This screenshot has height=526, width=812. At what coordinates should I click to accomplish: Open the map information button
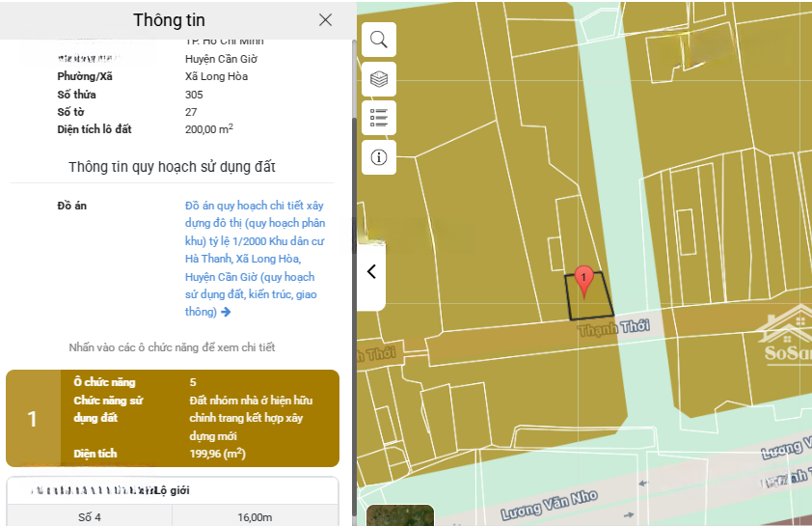(x=378, y=157)
